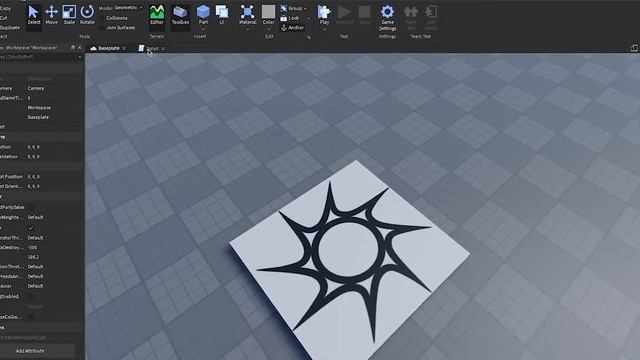Open the Edit section options launcher
This screenshot has width=640, height=360.
pos(309,37)
